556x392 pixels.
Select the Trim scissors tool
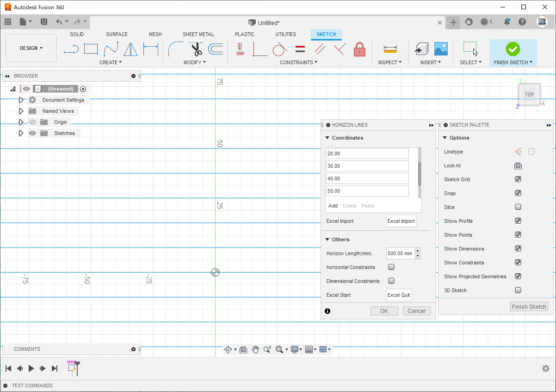click(196, 49)
